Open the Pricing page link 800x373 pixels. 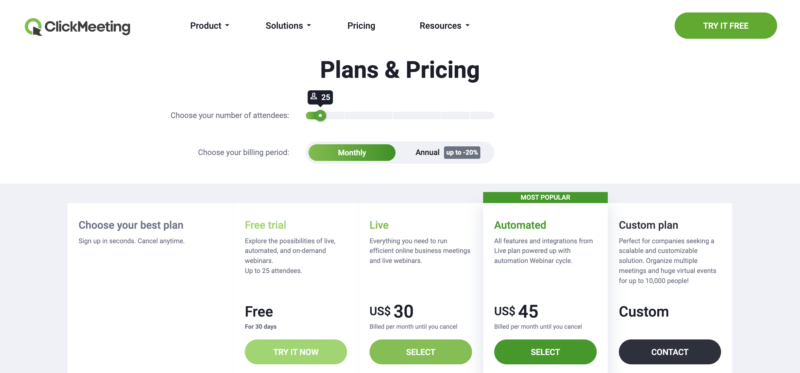click(x=361, y=26)
